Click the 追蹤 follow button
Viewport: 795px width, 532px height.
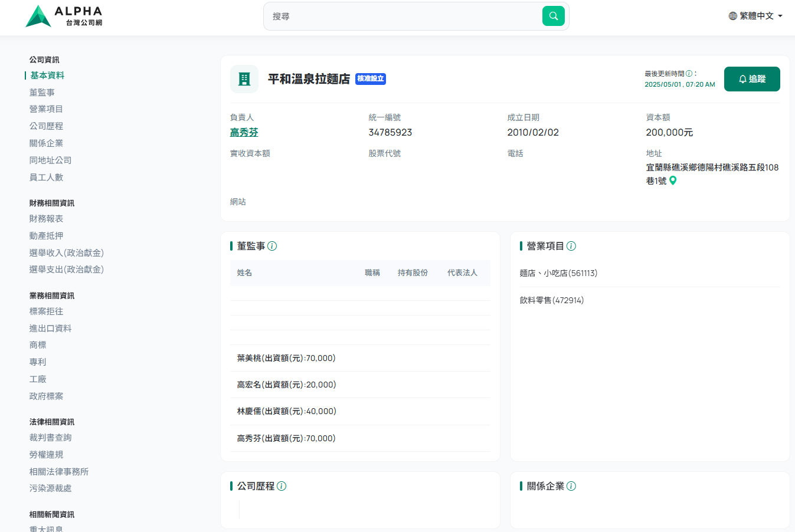click(752, 79)
